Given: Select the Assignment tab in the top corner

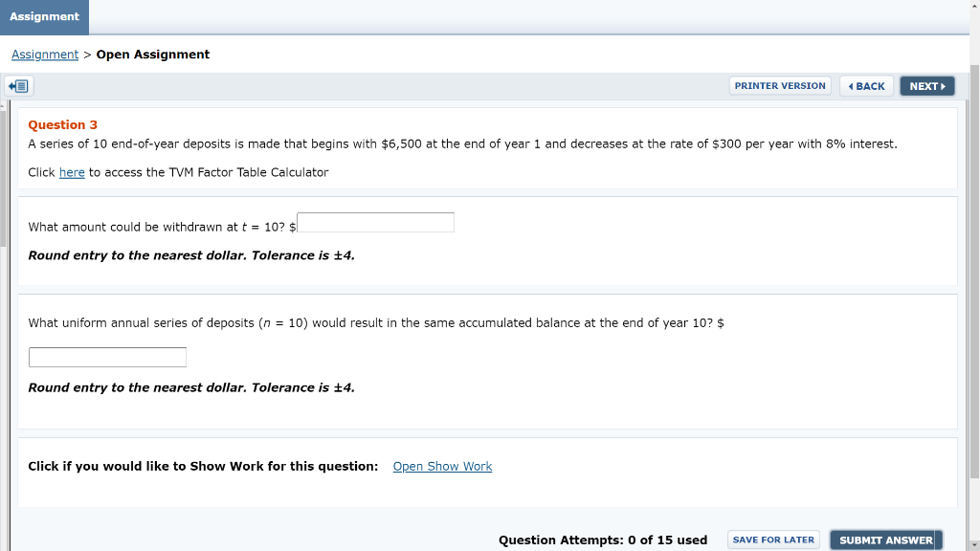Looking at the screenshot, I should 44,16.
